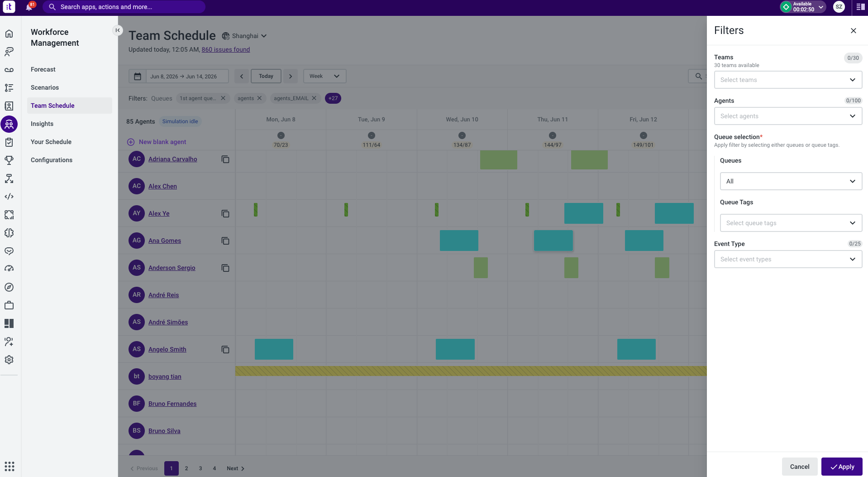The image size is (868, 477).
Task: Open the voicemail icon in sidebar
Action: [9, 70]
